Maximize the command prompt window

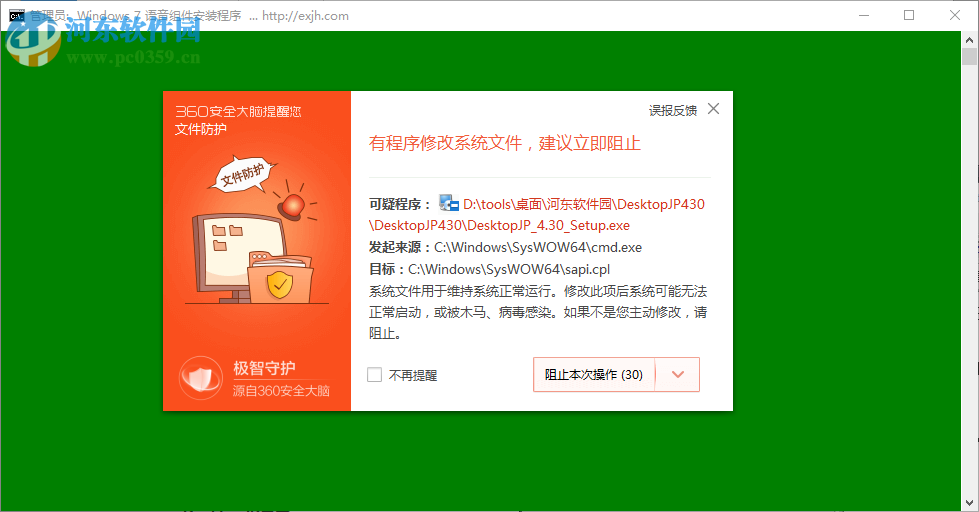(x=909, y=16)
